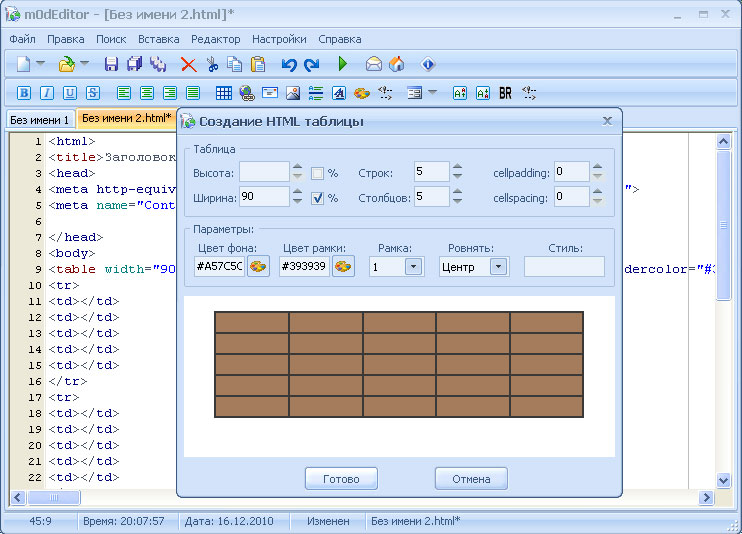Screen dimensions: 742x534
Task: Open the Вставка menu
Action: (x=158, y=39)
